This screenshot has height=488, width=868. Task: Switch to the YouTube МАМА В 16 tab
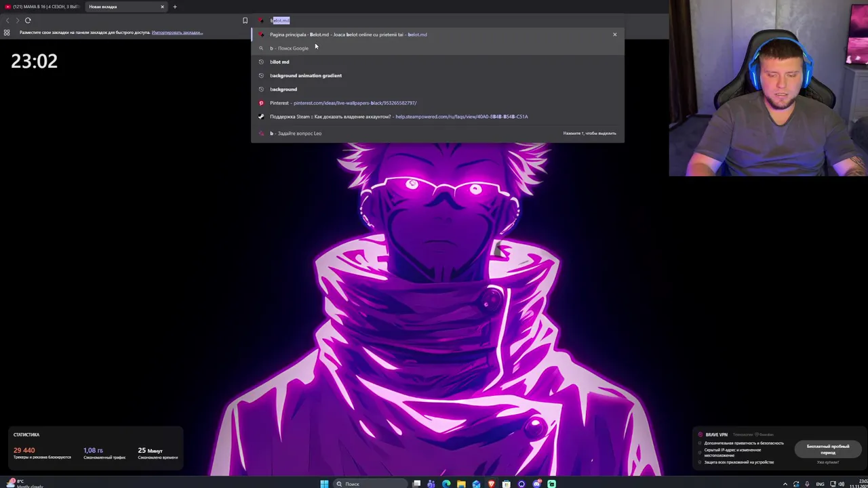[x=42, y=7]
